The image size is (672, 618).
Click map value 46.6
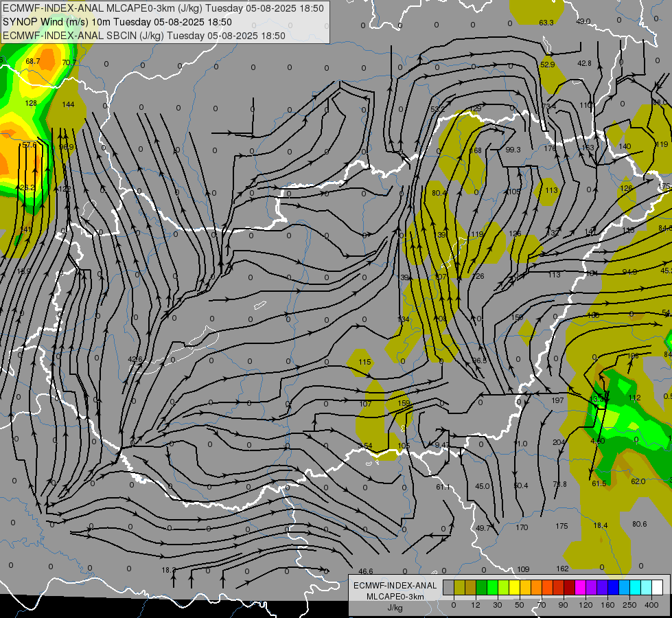pos(366,571)
